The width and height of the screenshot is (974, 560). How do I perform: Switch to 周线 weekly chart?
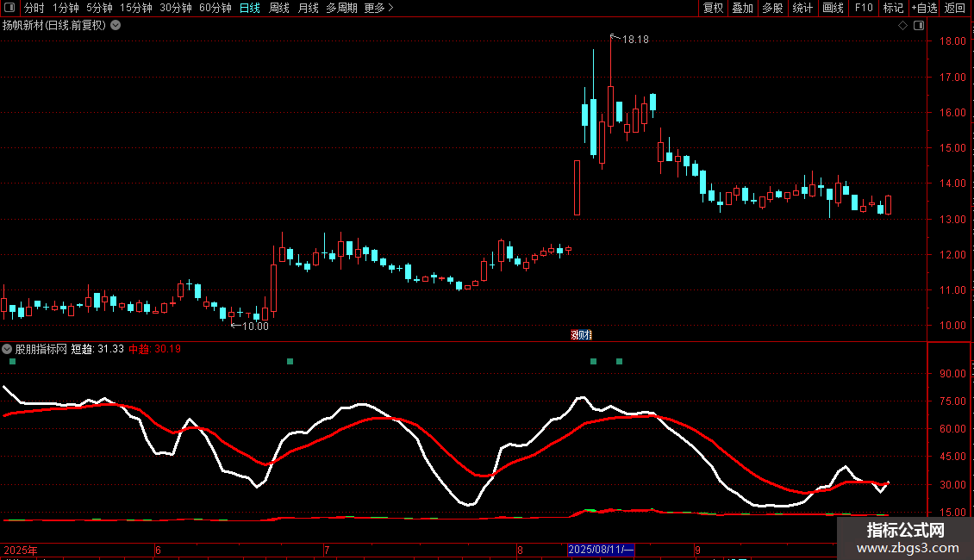pos(279,8)
